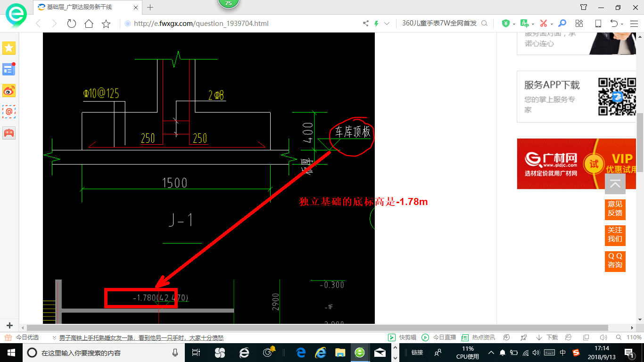Click the share icon in the address bar
The width and height of the screenshot is (644, 362).
[365, 24]
